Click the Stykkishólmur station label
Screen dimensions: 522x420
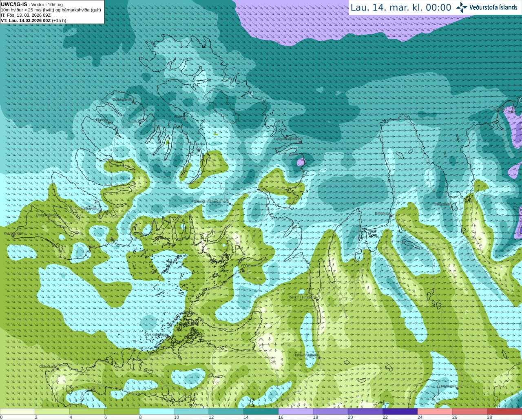click(156, 334)
